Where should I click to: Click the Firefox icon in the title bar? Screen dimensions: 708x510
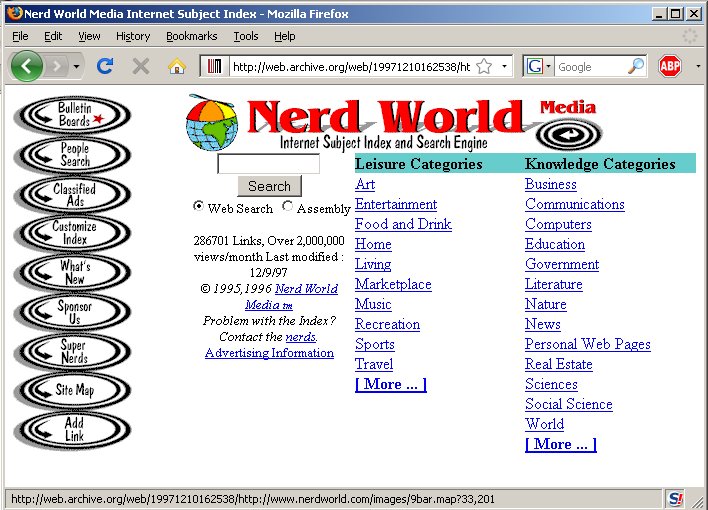14,13
